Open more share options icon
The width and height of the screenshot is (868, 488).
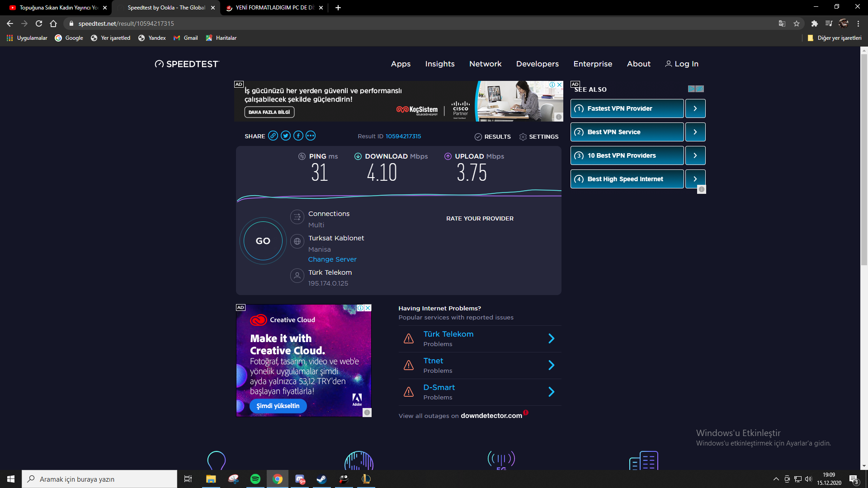click(x=311, y=136)
